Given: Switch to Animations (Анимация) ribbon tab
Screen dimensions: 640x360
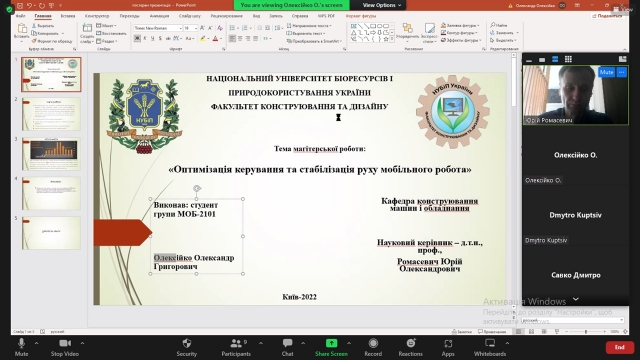Looking at the screenshot, I should [159, 16].
